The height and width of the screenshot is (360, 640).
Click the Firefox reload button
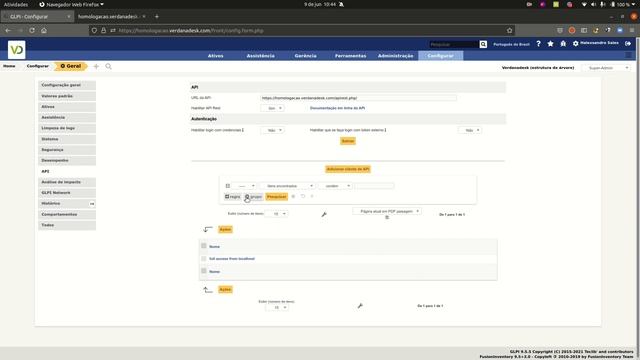pos(32,30)
